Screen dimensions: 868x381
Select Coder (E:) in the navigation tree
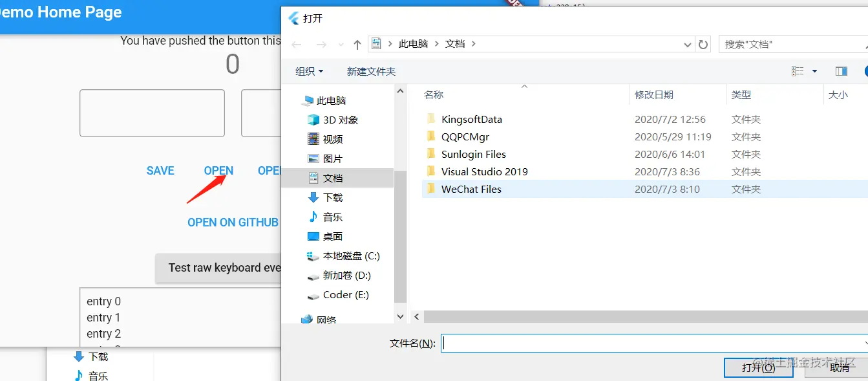(346, 294)
